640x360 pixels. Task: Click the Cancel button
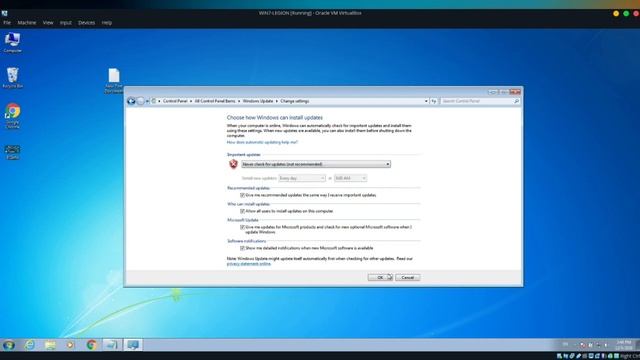407,277
